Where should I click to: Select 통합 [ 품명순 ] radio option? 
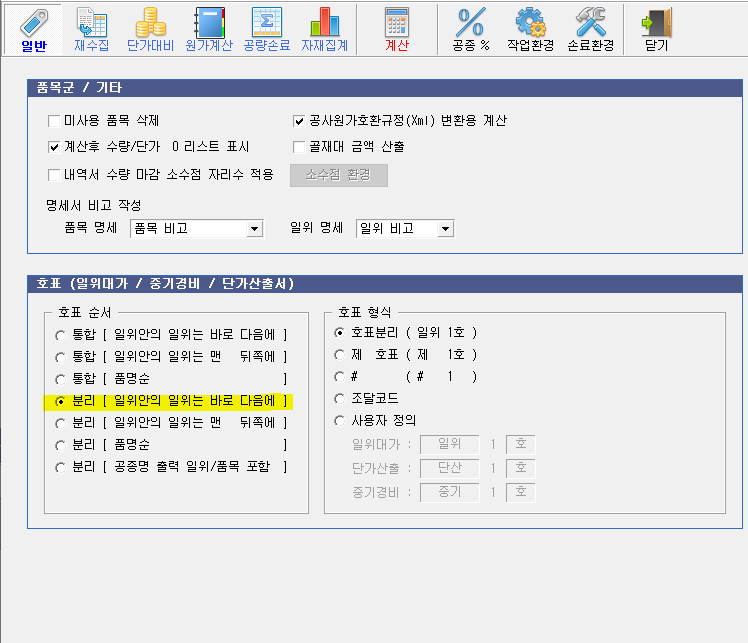pos(62,378)
